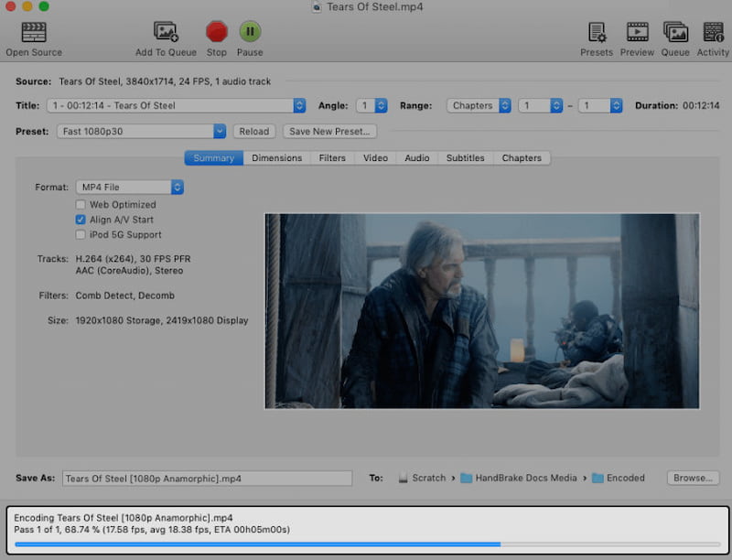Enable iPod 5G Support checkbox
The height and width of the screenshot is (560, 732).
(81, 234)
